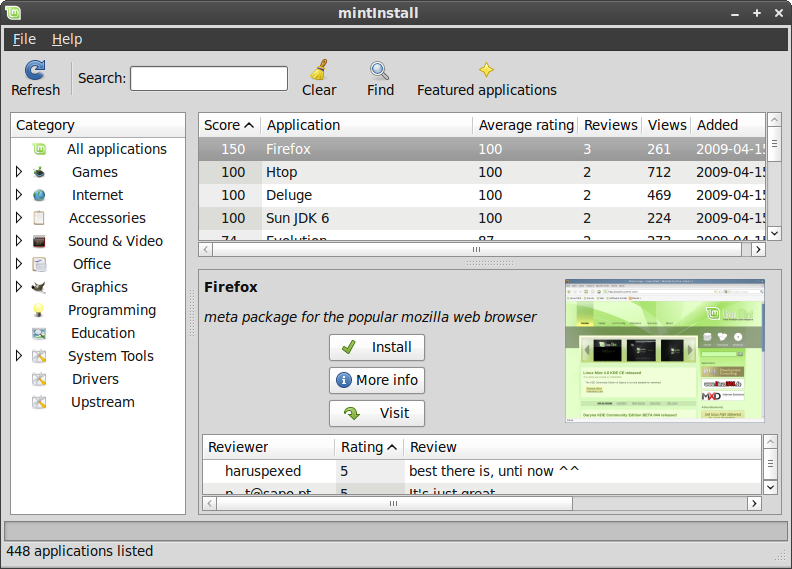
Task: Expand the Games category
Action: pos(19,172)
